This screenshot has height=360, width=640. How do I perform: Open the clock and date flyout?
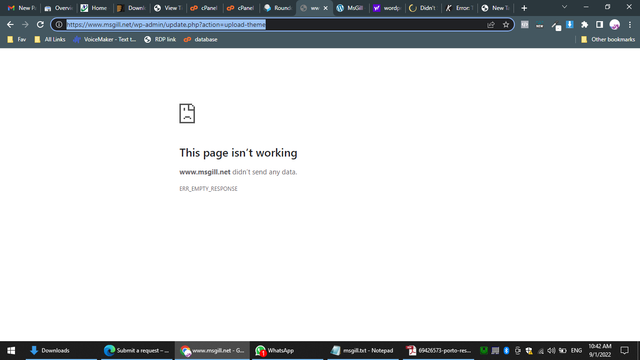coord(600,350)
